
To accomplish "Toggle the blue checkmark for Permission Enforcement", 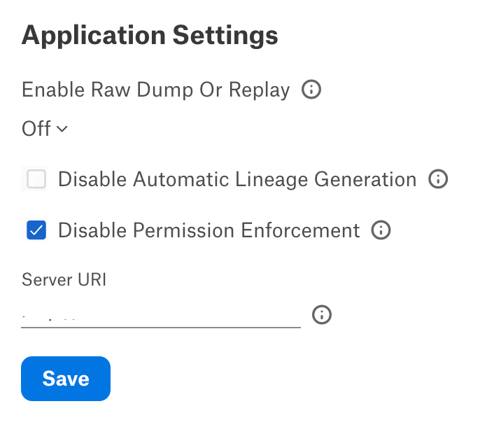I will (x=36, y=230).
